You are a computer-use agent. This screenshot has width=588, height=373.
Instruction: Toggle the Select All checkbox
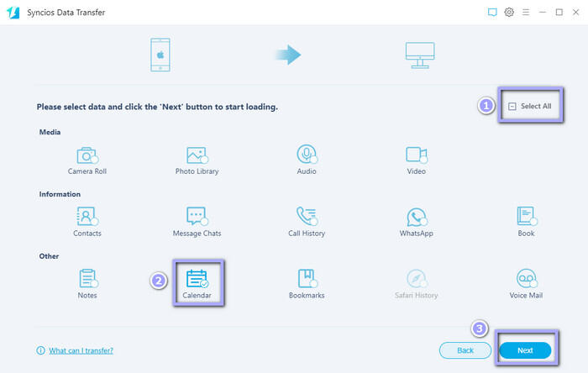[x=512, y=107]
